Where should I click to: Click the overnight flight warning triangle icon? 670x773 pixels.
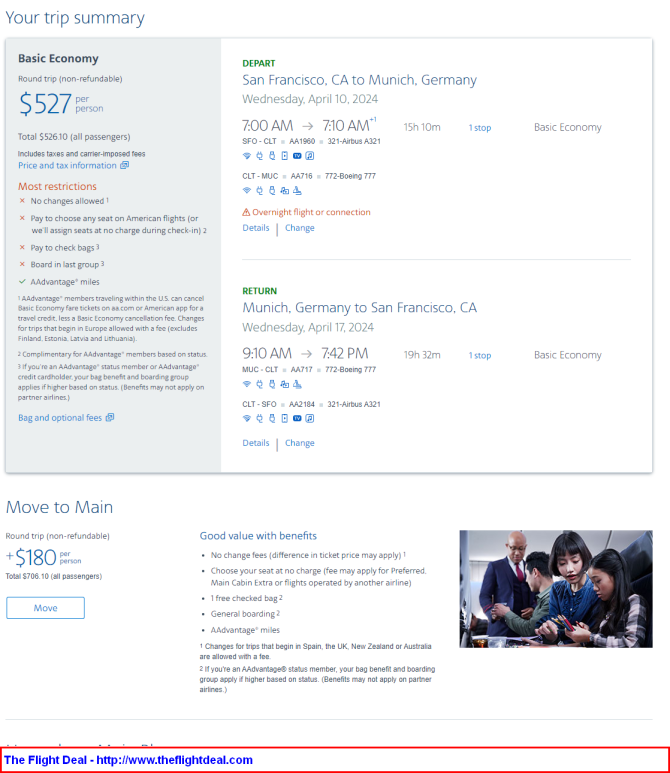click(x=246, y=212)
